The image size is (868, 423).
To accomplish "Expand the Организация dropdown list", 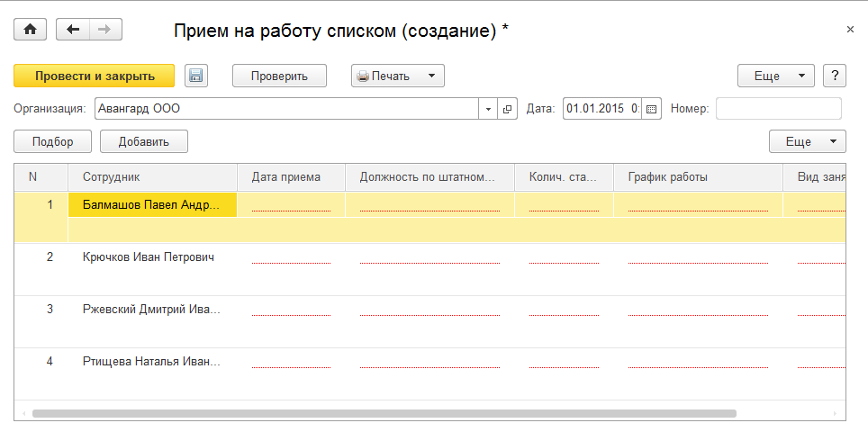I will 488,109.
